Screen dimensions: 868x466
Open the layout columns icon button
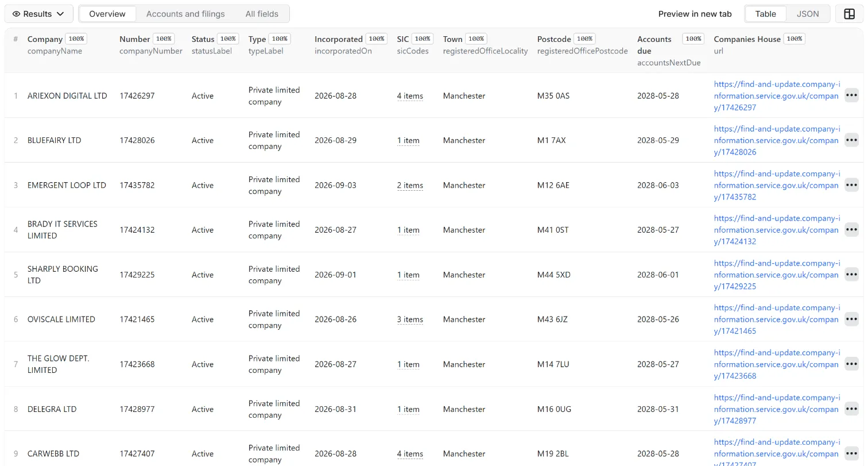tap(850, 14)
